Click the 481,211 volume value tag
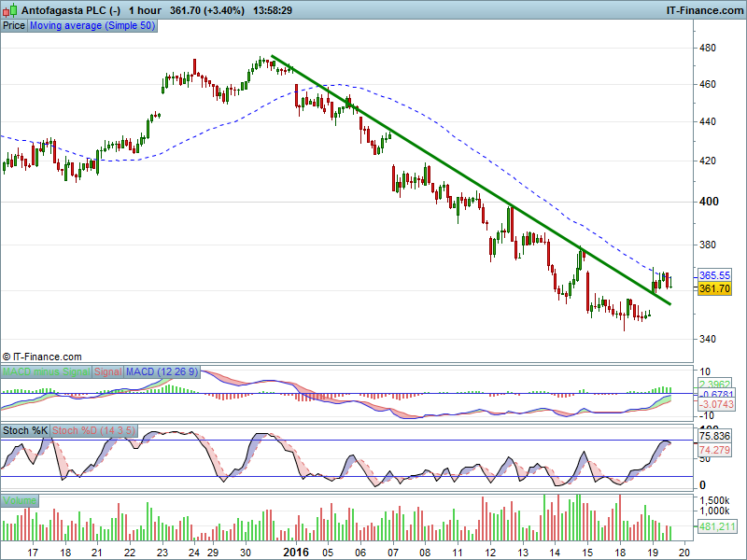747x560 pixels. click(x=714, y=527)
